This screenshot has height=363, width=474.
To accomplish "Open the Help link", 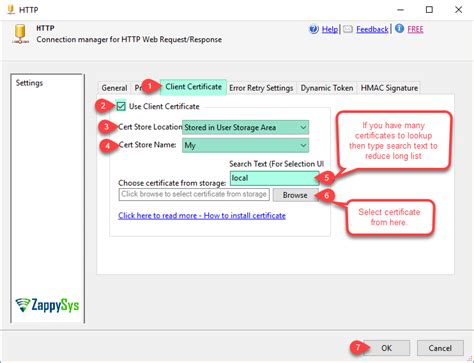I will [329, 29].
